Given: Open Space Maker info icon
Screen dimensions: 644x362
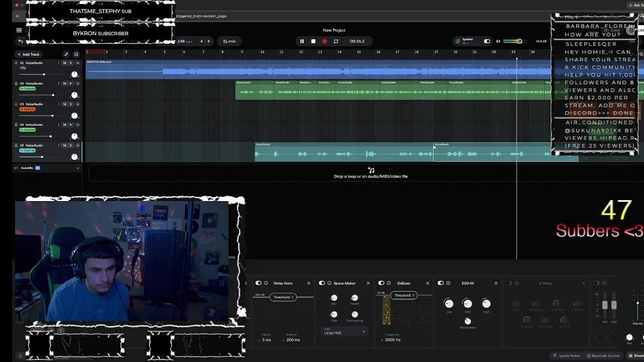Looking at the screenshot, I should coord(330,283).
